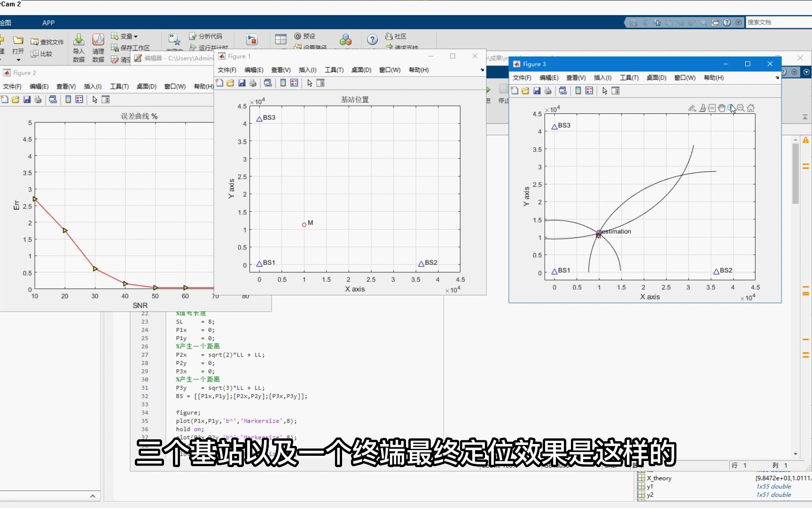The height and width of the screenshot is (508, 812).
Task: Select brush data tool on Figure 3 axes
Action: click(702, 108)
